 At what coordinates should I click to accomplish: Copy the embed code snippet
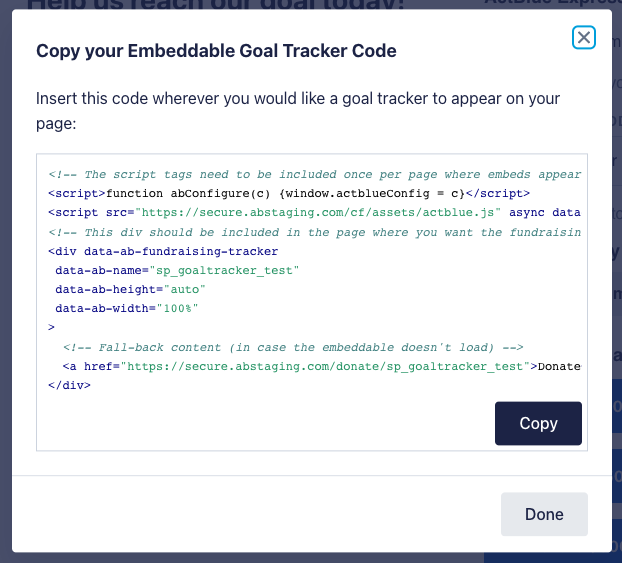point(538,423)
